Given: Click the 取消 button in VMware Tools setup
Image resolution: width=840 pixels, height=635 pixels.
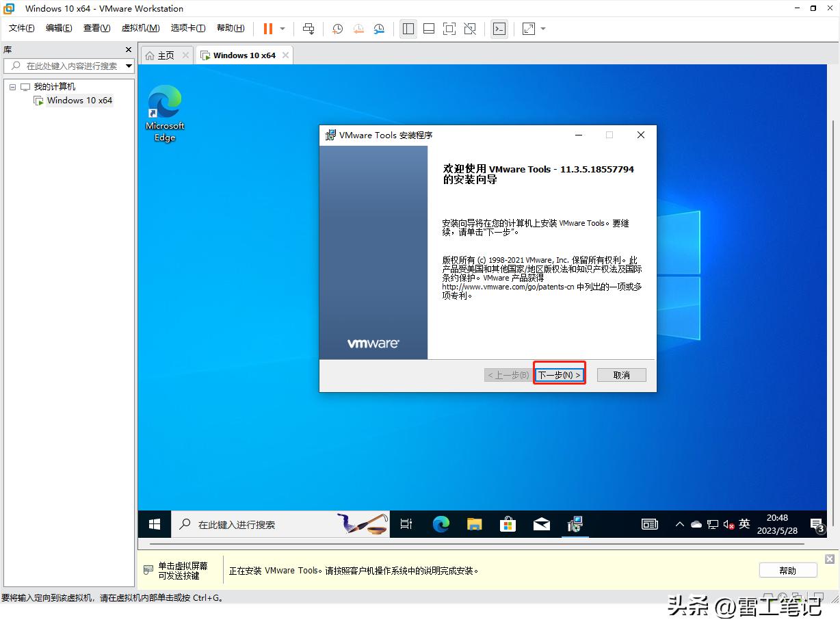Looking at the screenshot, I should tap(621, 375).
